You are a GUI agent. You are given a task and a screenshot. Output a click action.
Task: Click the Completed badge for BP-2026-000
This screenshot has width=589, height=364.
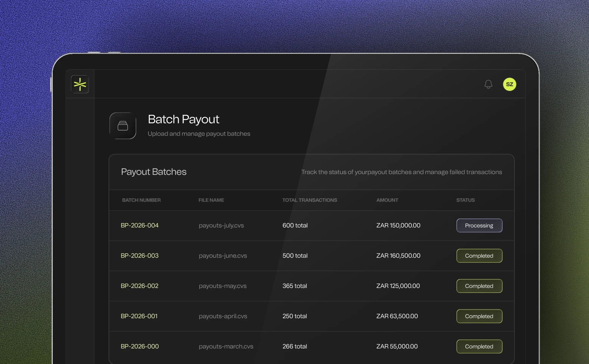point(479,346)
